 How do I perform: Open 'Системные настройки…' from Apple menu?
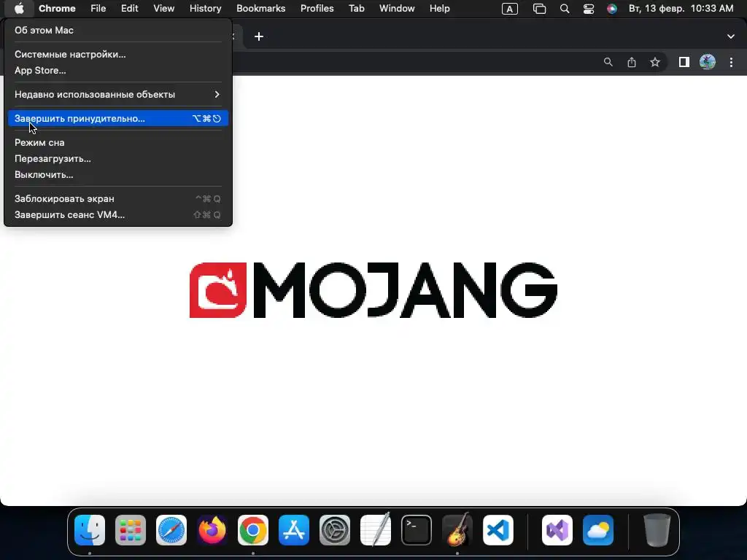click(x=117, y=54)
